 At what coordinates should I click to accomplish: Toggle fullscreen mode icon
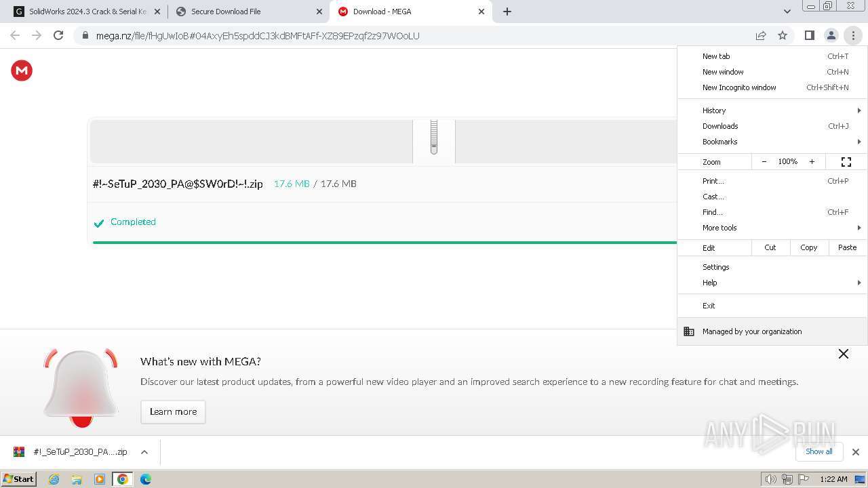[x=846, y=161]
